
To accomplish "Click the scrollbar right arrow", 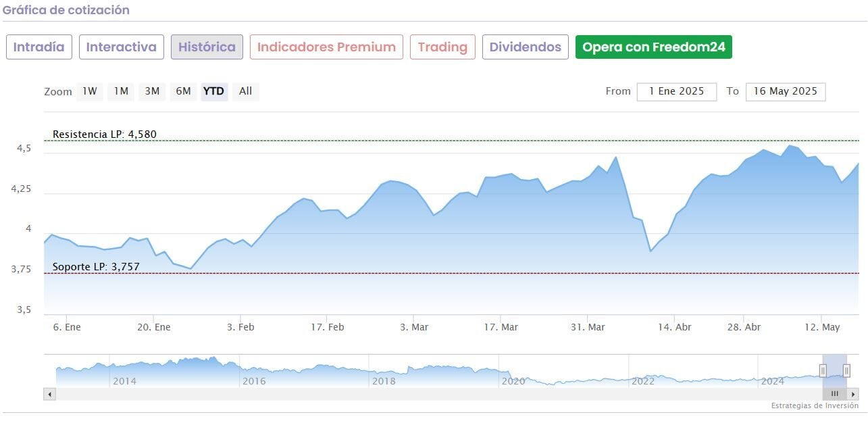I will [853, 394].
